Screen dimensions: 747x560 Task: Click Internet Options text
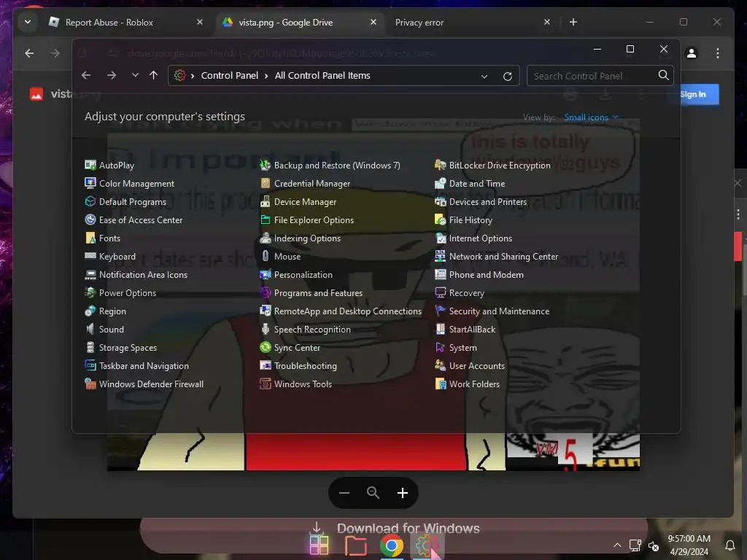[481, 238]
